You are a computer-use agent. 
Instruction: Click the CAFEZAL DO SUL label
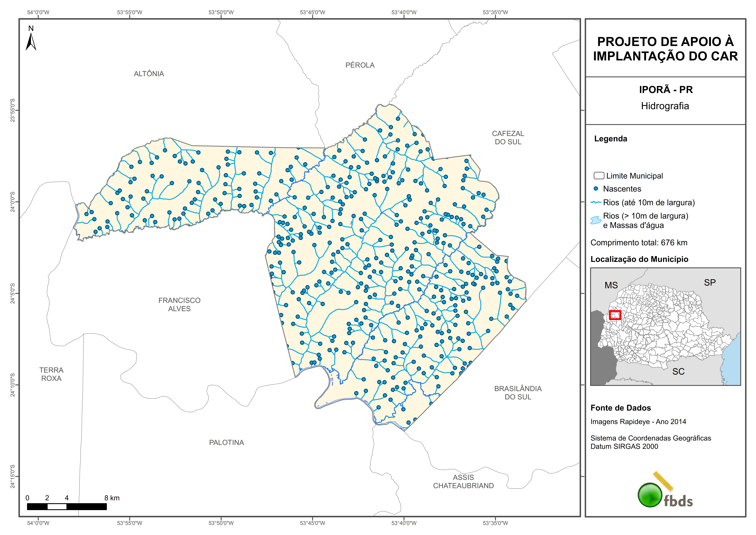click(x=508, y=138)
